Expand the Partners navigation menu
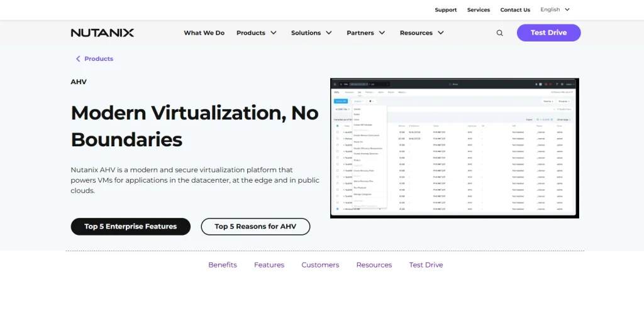This screenshot has width=644, height=319. coord(366,33)
